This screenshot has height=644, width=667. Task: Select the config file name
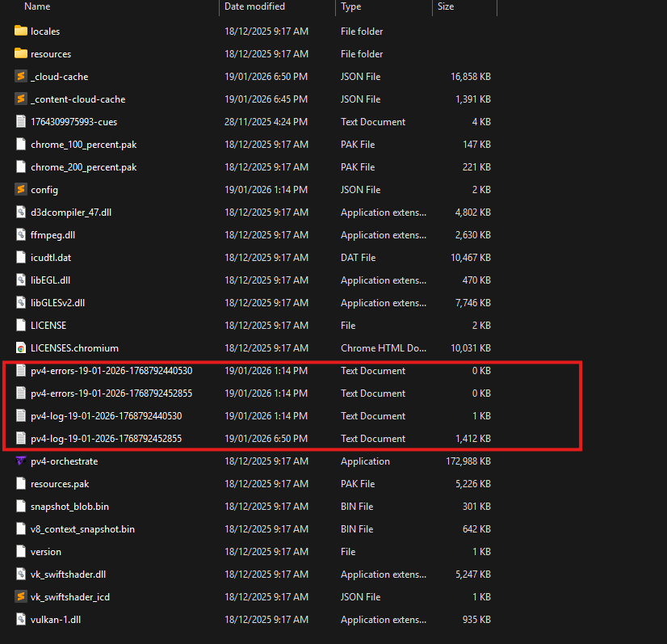tap(44, 190)
